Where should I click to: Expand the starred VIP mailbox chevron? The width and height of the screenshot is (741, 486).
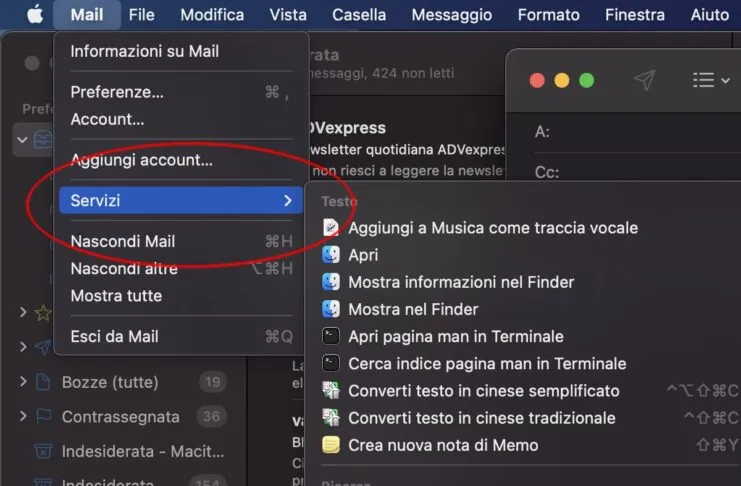point(23,312)
